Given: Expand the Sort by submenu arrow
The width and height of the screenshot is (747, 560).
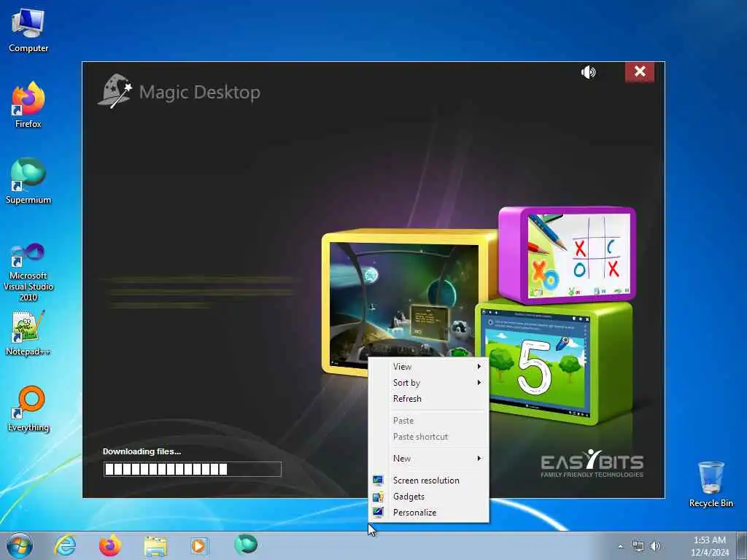Looking at the screenshot, I should pyautogui.click(x=479, y=383).
